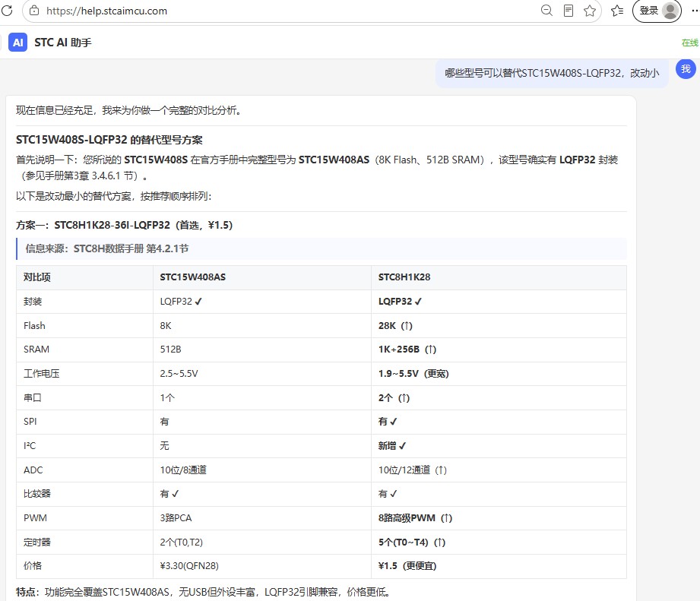The width and height of the screenshot is (700, 601).
Task: Click the browser refresh icon
Action: click(6, 10)
